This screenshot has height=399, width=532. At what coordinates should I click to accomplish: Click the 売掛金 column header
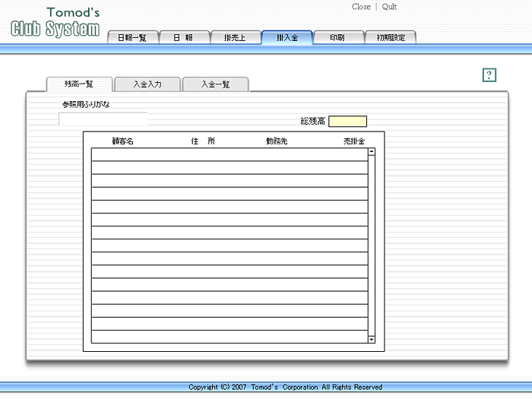point(353,141)
